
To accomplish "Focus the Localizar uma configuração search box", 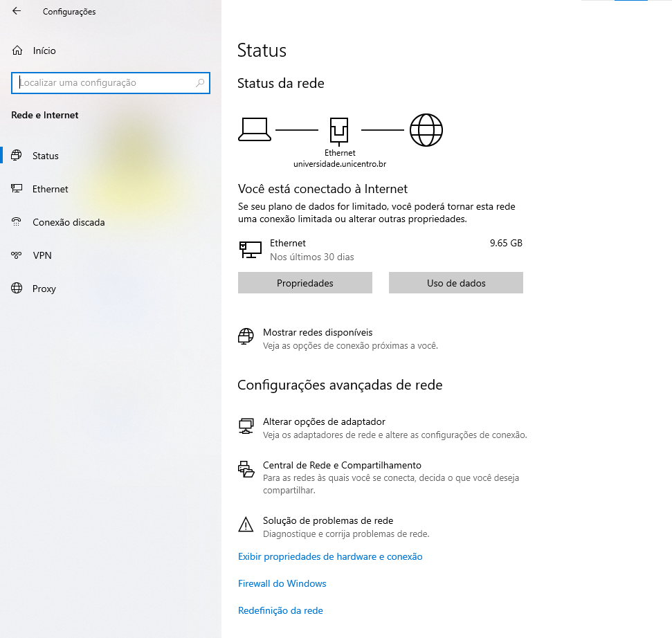I will point(104,83).
